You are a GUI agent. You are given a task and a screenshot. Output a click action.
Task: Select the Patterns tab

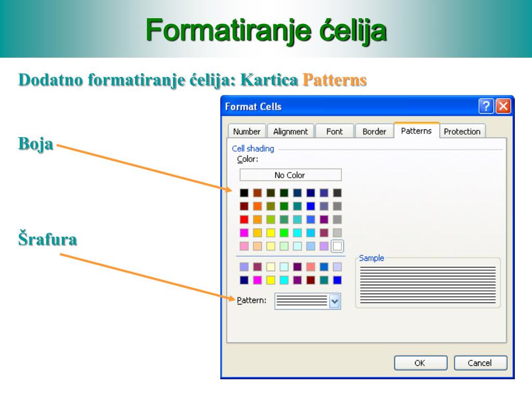(416, 130)
